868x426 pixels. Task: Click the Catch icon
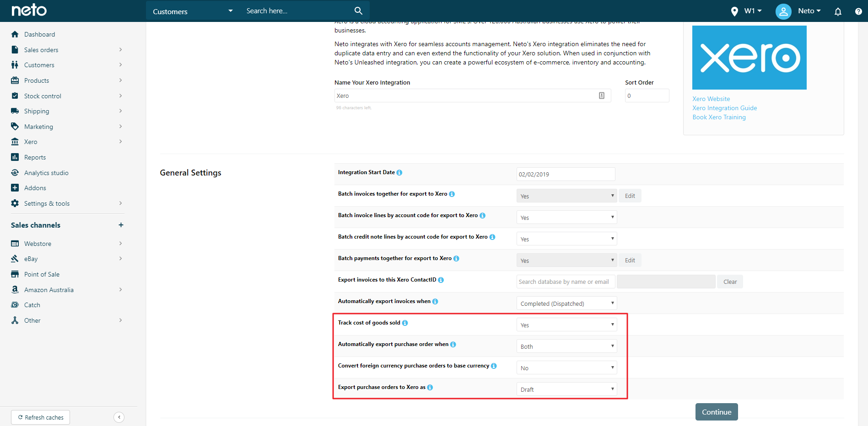pos(15,305)
